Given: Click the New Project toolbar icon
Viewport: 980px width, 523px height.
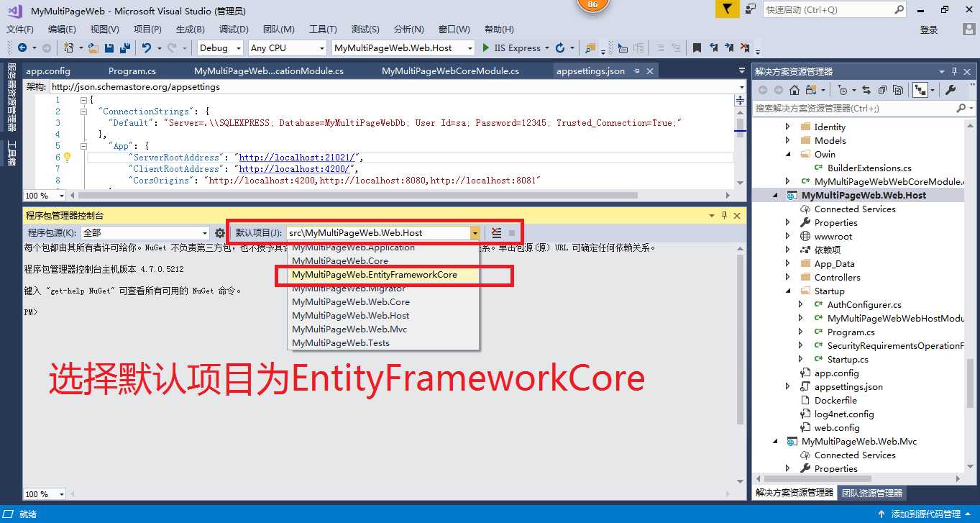Looking at the screenshot, I should click(68, 48).
